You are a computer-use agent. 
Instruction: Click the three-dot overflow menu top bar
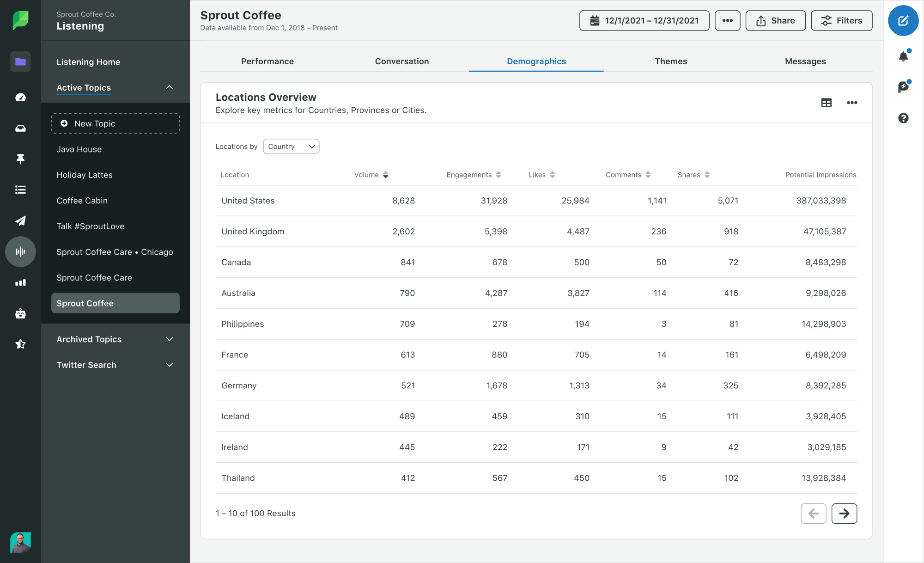coord(727,20)
